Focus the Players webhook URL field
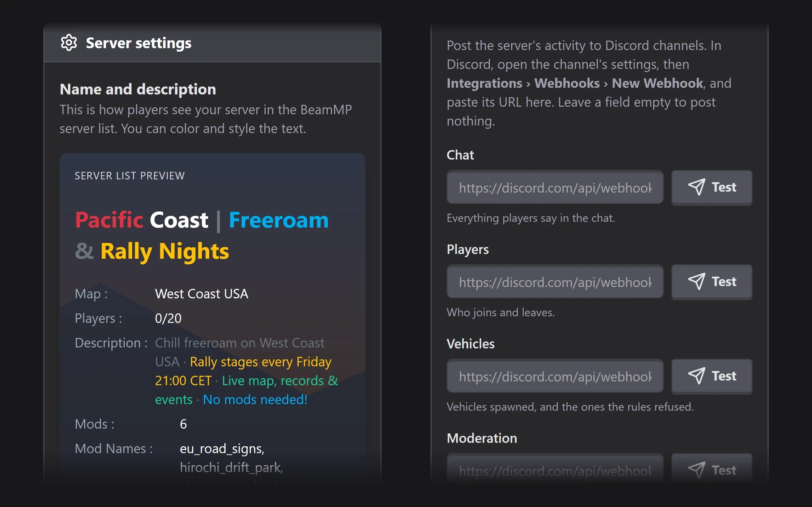The image size is (812, 507). 555,282
